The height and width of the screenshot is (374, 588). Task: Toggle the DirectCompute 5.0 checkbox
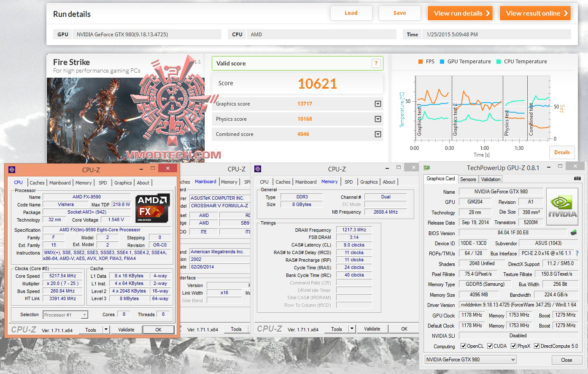(537, 346)
